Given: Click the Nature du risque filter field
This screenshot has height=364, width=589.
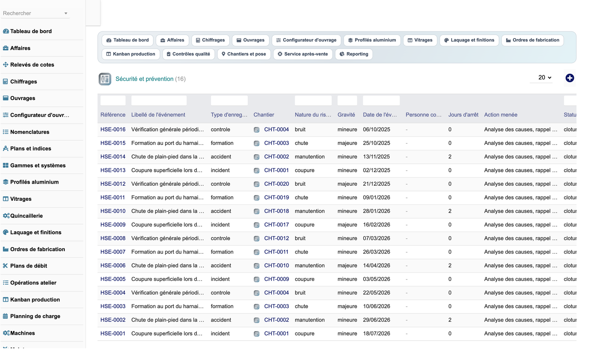Looking at the screenshot, I should (313, 101).
